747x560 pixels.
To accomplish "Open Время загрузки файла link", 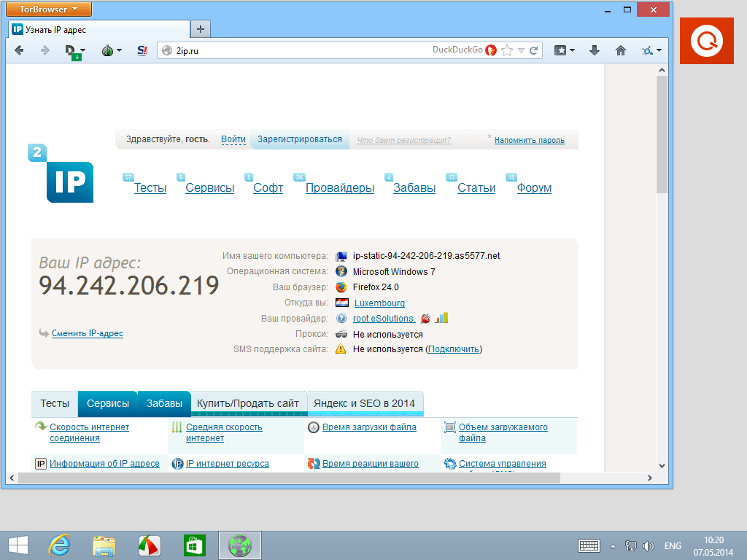I will coord(369,427).
